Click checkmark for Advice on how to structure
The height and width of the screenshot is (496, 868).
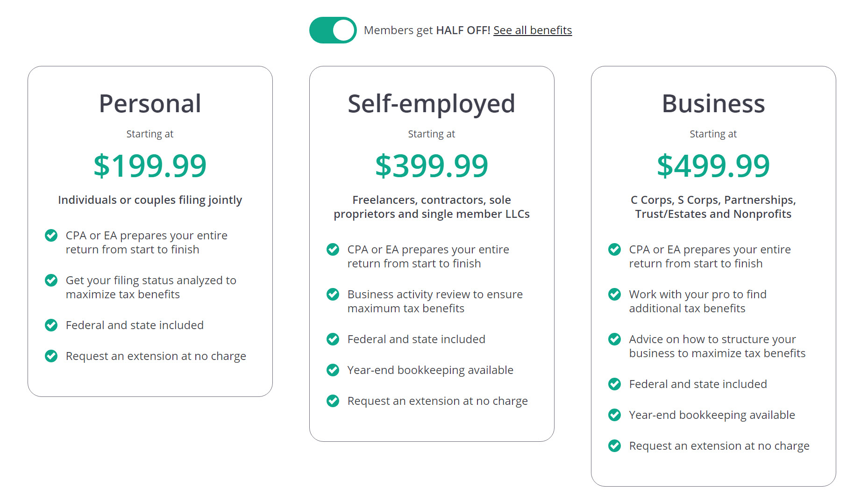(614, 339)
